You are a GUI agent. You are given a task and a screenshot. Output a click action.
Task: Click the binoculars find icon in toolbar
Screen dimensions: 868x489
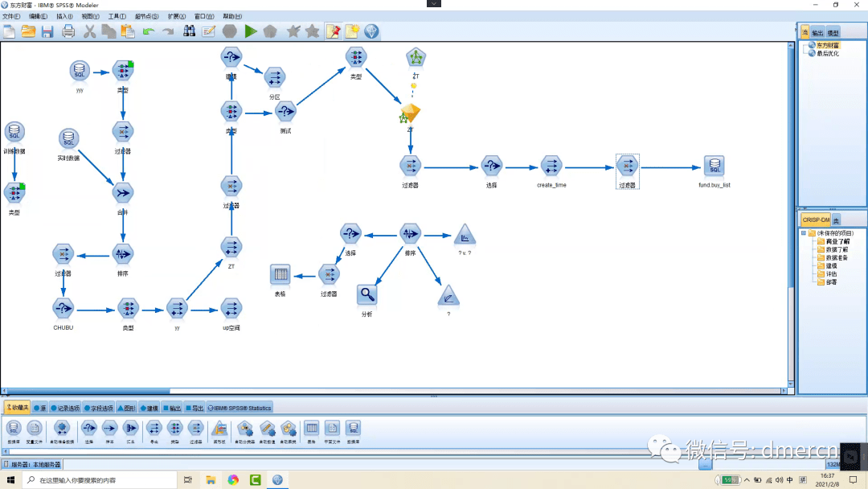190,31
